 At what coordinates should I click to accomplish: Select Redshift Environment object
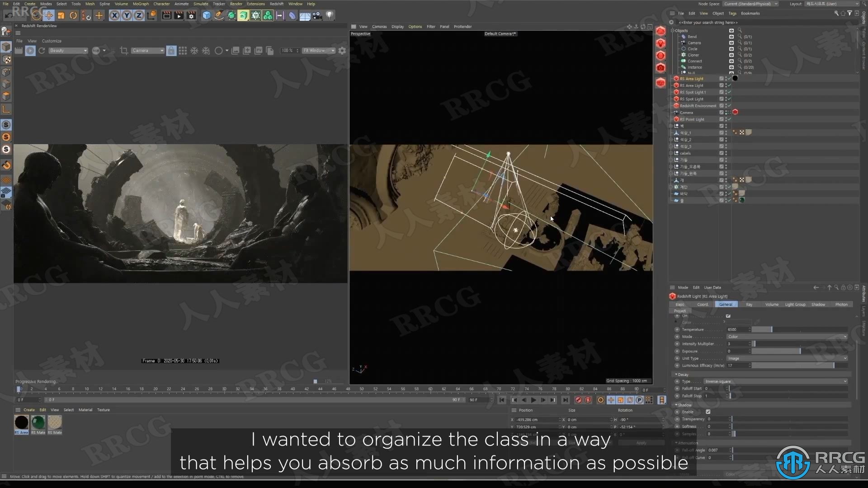(x=698, y=106)
